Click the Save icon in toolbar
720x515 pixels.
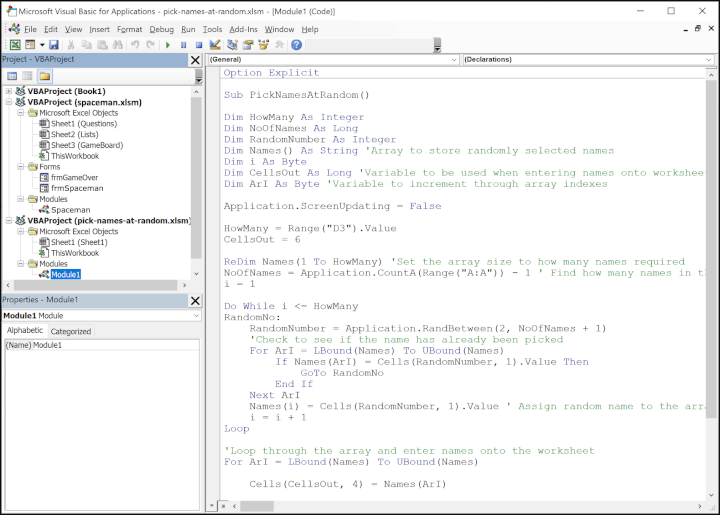click(x=54, y=45)
